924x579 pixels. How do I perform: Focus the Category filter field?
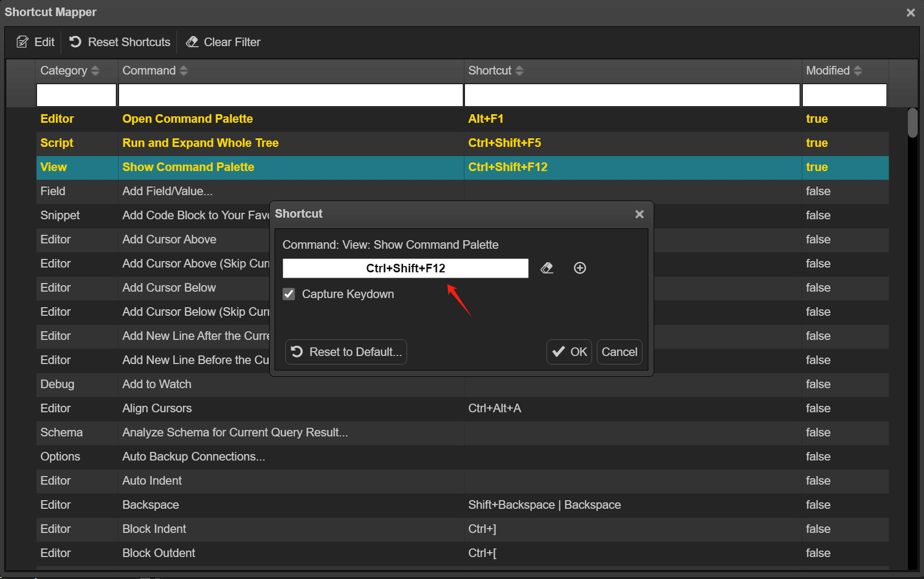click(76, 95)
